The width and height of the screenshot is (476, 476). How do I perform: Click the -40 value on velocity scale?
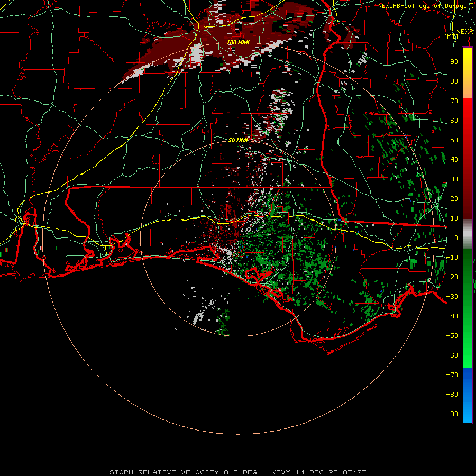tap(452, 316)
